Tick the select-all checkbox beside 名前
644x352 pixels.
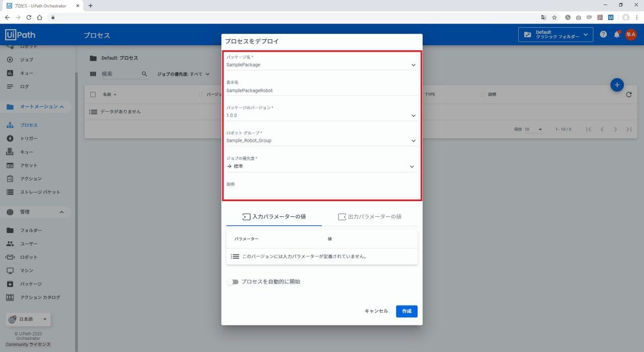point(93,95)
